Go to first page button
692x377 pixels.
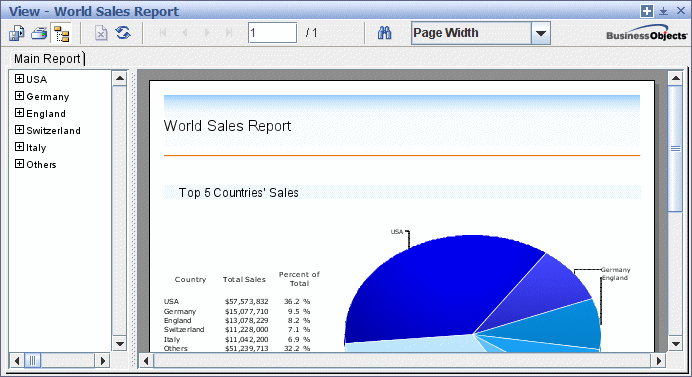(x=163, y=33)
